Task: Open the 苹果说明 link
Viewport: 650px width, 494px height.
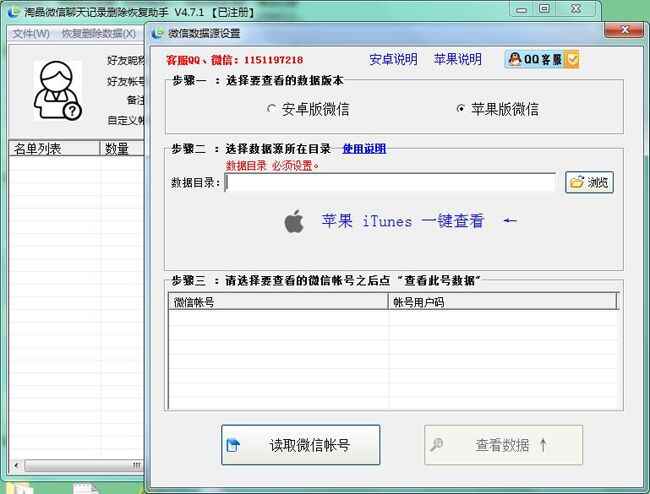Action: tap(457, 60)
